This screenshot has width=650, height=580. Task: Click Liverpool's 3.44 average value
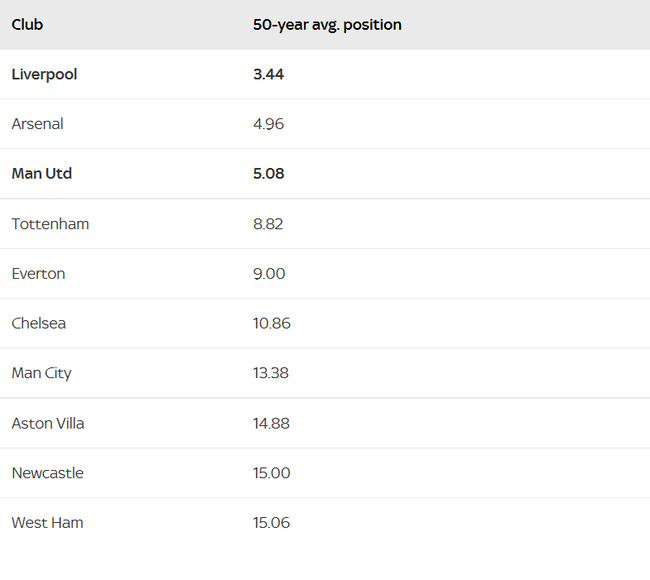[x=268, y=74]
